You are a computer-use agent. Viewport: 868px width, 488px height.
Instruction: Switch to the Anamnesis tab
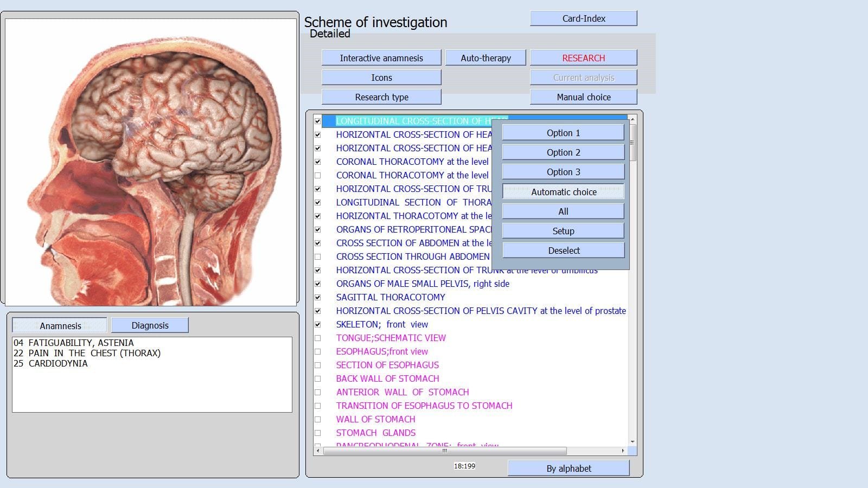60,325
